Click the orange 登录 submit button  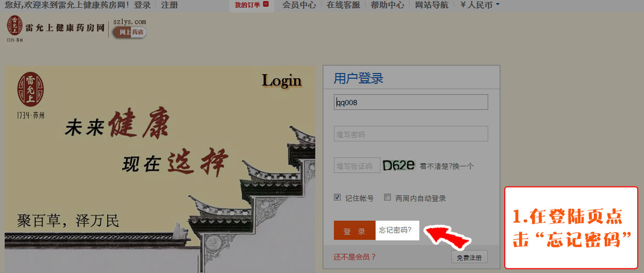[355, 230]
